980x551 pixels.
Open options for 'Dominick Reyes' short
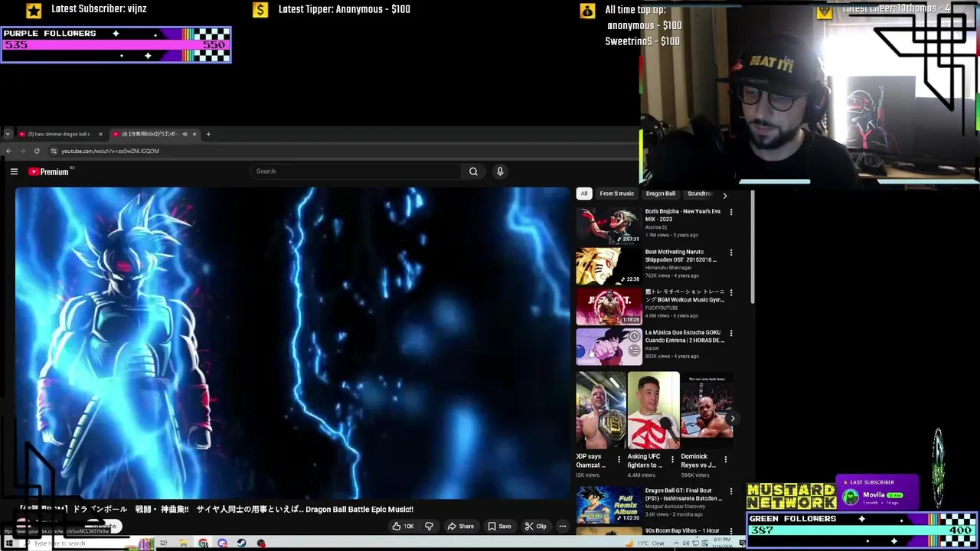pyautogui.click(x=725, y=460)
